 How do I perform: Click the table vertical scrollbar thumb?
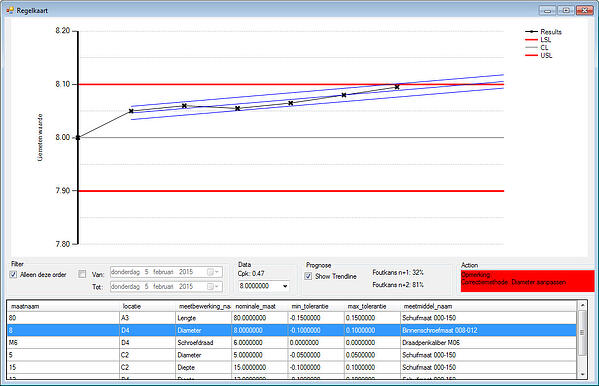click(x=582, y=332)
